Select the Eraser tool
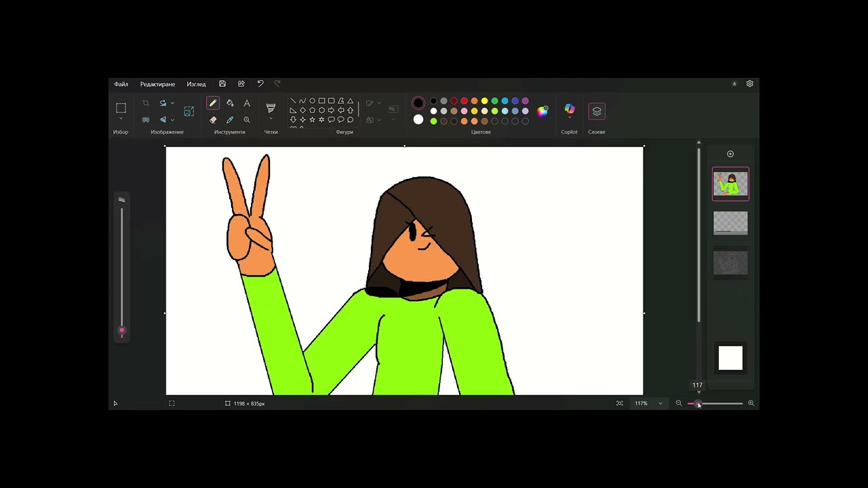This screenshot has height=488, width=868. tap(213, 119)
